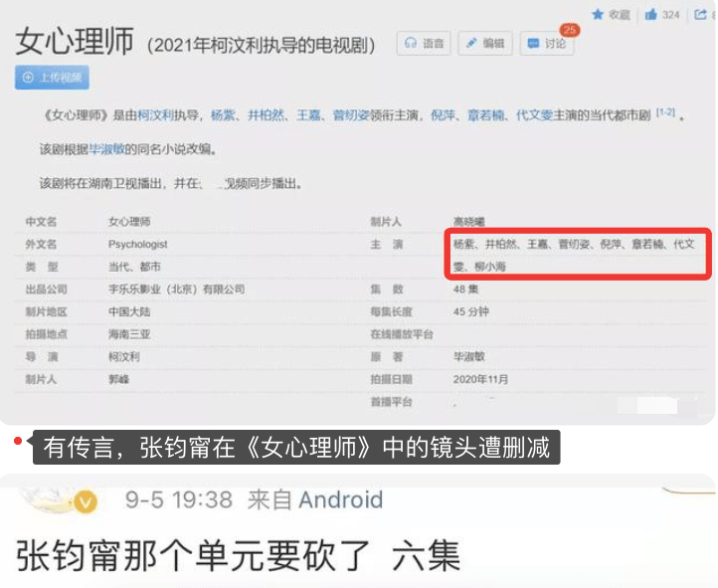The width and height of the screenshot is (718, 588).
Task: Open the 讨论 discussion button
Action: tap(546, 43)
